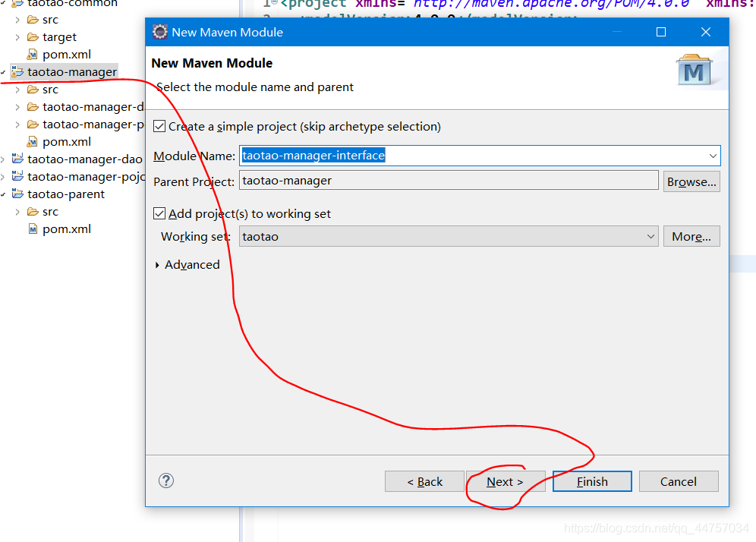Collapse the taotao-parent project node
756x542 pixels.
click(3, 194)
